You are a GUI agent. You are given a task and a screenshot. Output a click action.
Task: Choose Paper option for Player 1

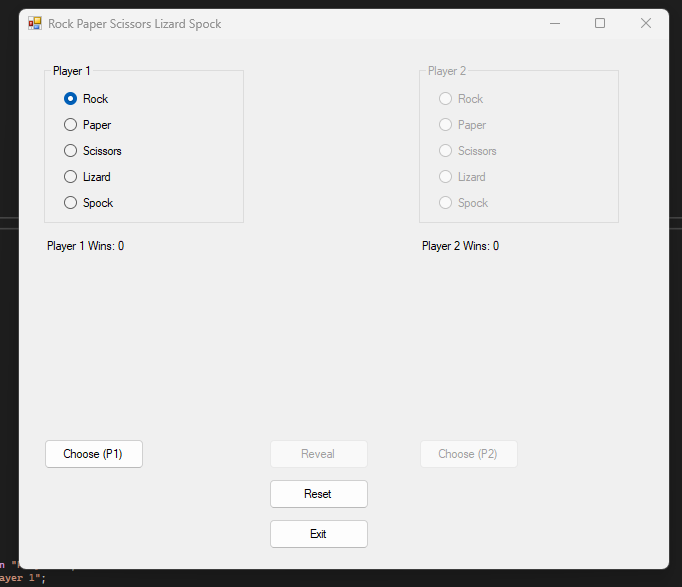coord(71,125)
